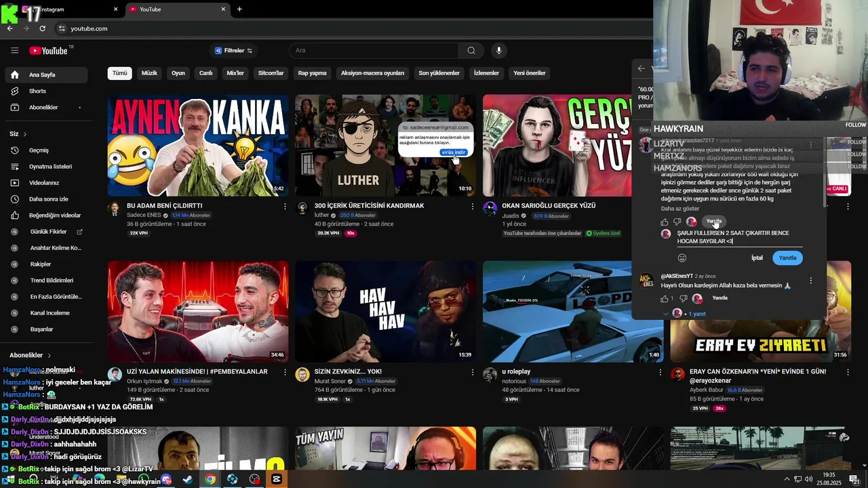Open volume control in system tray

[808, 479]
